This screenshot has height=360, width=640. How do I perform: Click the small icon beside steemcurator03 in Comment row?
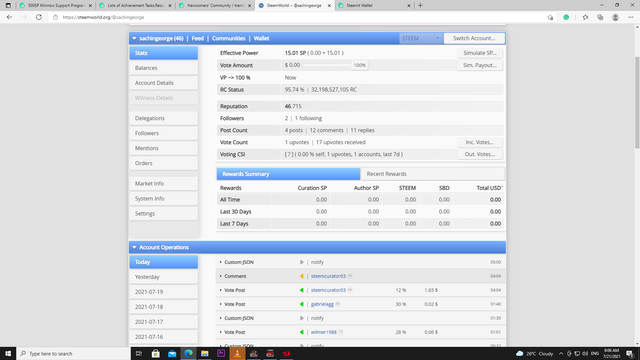350,276
